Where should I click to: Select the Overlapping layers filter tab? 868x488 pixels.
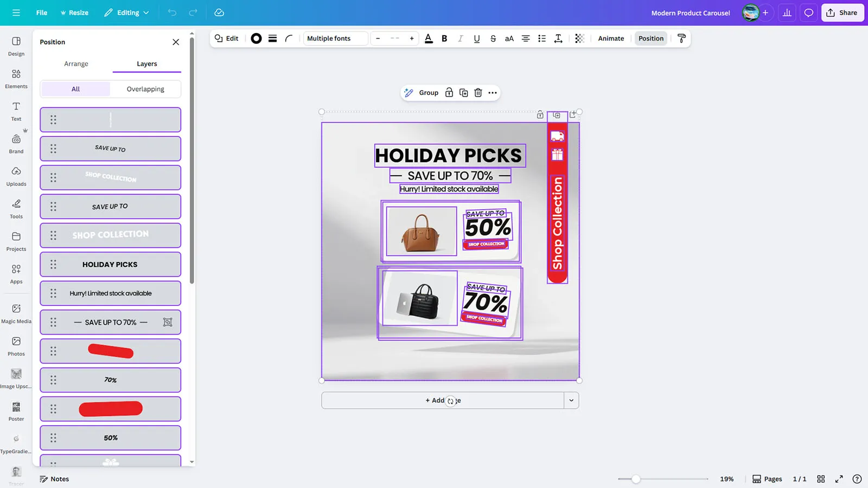[145, 89]
